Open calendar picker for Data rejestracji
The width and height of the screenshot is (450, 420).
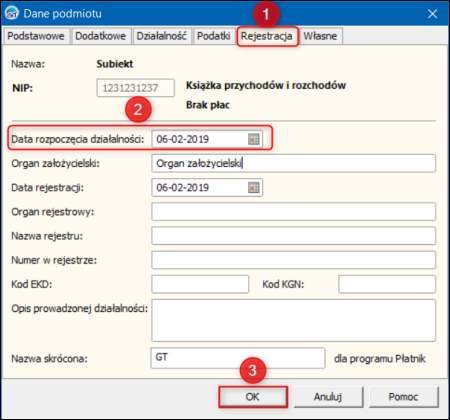[254, 188]
